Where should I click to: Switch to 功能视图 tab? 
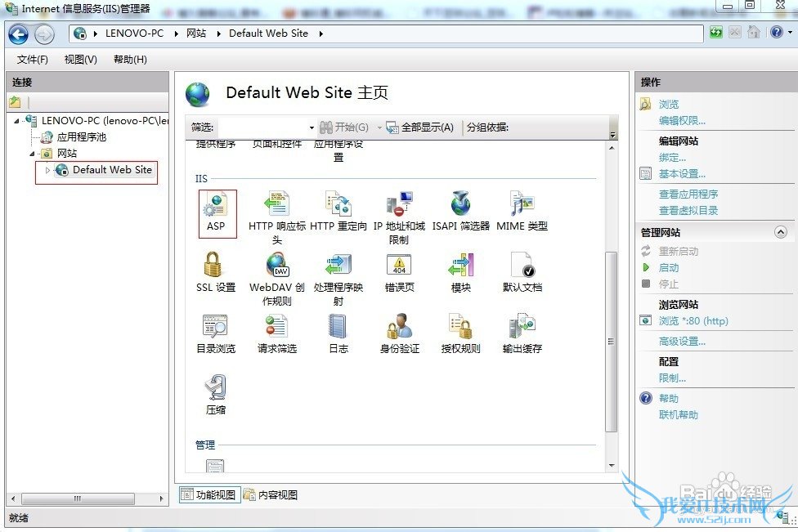(x=209, y=495)
